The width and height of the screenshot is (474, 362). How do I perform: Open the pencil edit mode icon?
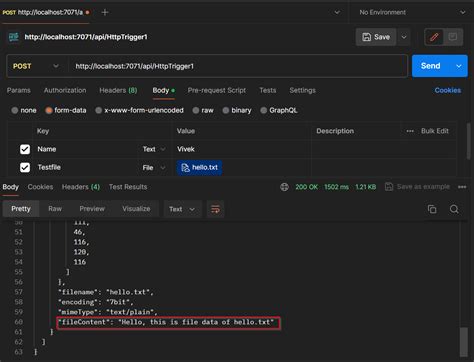click(x=434, y=37)
